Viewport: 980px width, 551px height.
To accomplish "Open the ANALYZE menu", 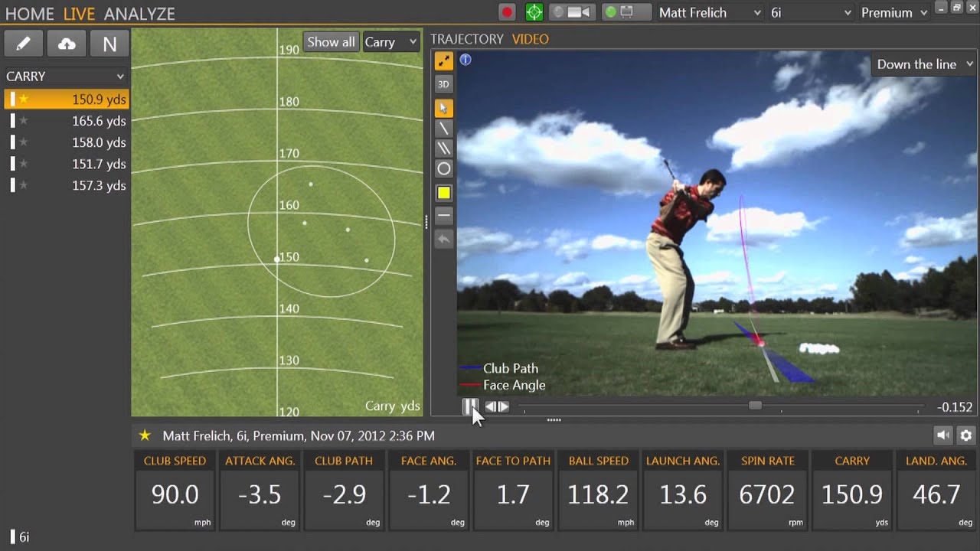I will point(139,14).
